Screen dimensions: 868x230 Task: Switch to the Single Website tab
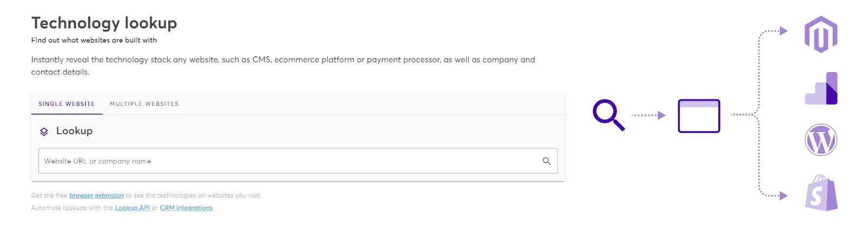point(66,104)
